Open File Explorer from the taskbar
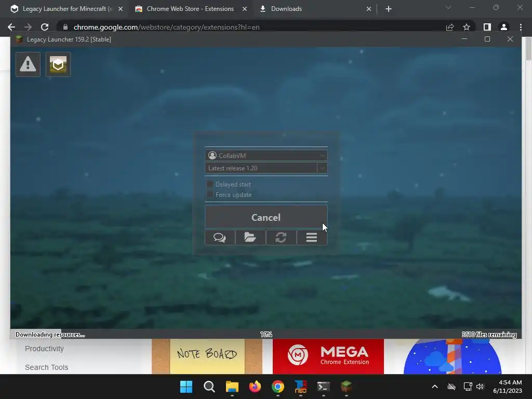This screenshot has height=399, width=532. point(232,387)
